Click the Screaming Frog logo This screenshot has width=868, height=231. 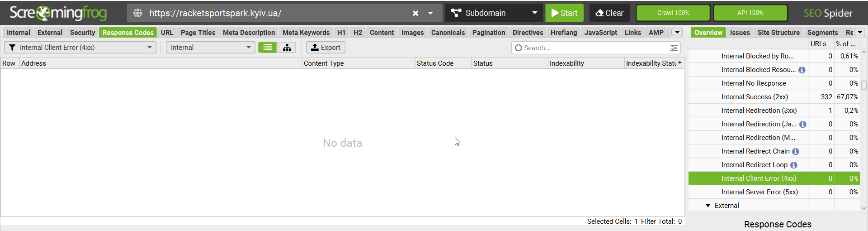58,13
